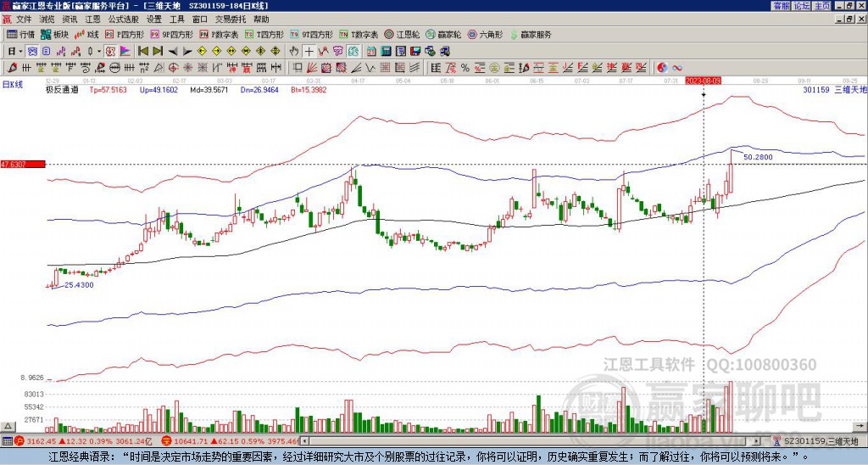Open the 板块 sector view
The width and height of the screenshot is (868, 465).
55,34
